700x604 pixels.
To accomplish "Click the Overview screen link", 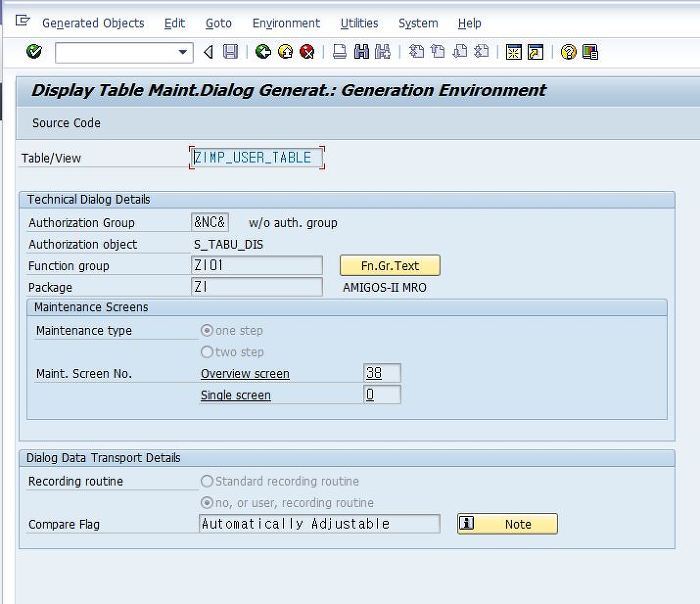I will point(245,374).
